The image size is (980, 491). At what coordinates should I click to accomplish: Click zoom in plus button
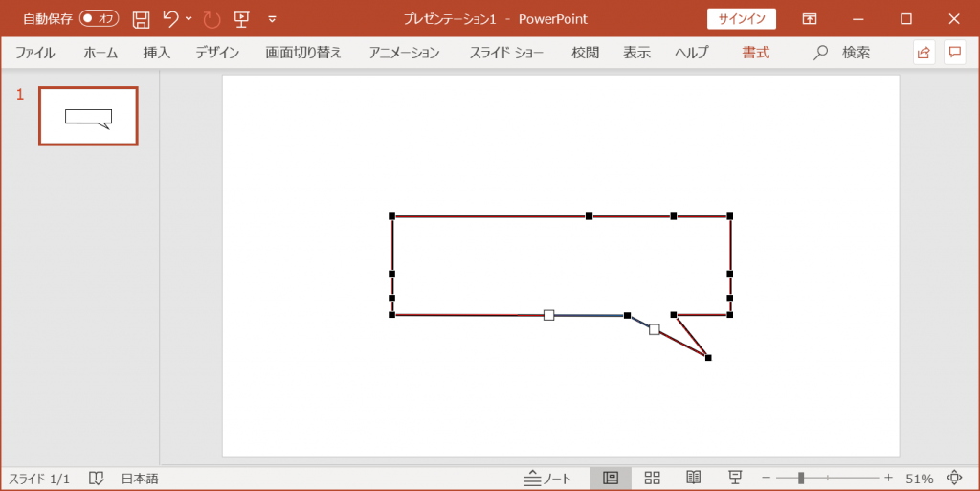(889, 478)
